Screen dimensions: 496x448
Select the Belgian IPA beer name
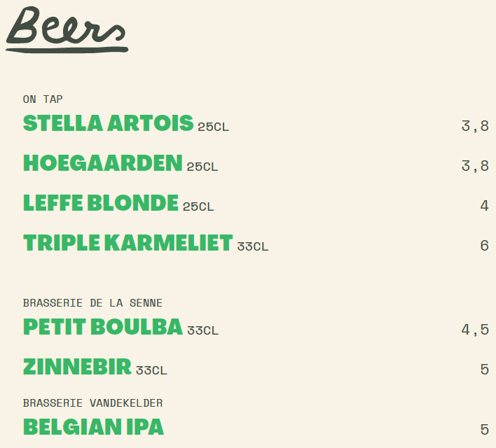coord(94,427)
